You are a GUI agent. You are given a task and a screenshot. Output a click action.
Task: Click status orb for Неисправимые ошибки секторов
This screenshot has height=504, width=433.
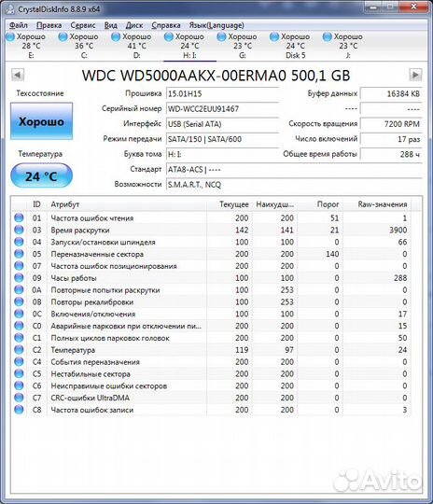[19, 385]
